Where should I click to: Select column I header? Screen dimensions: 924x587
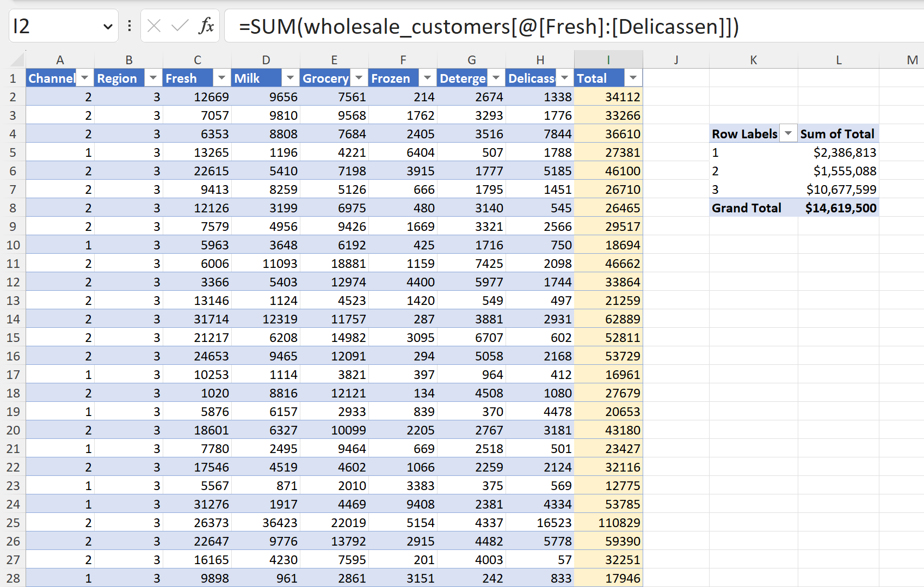[x=608, y=60]
